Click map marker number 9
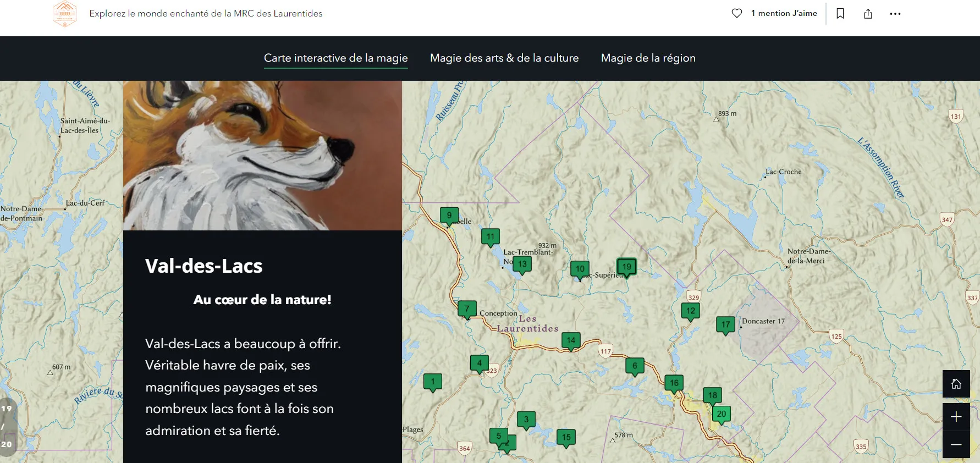 pos(449,215)
